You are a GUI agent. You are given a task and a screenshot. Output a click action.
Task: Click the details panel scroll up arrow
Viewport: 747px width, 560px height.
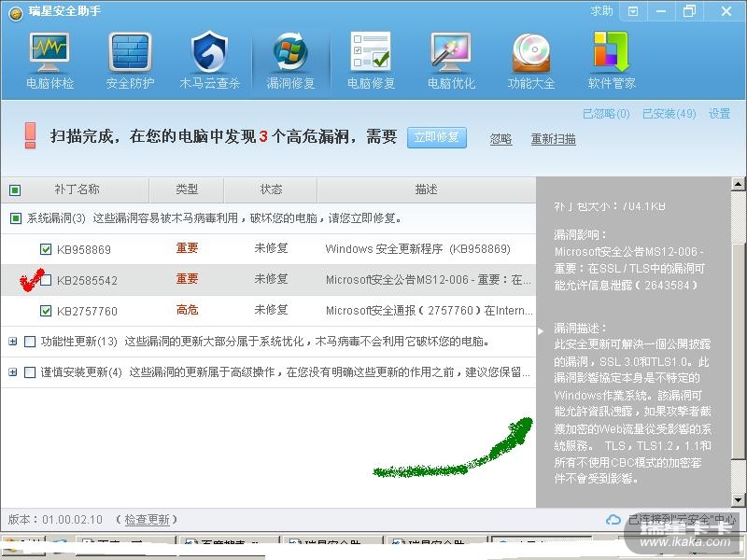point(738,184)
